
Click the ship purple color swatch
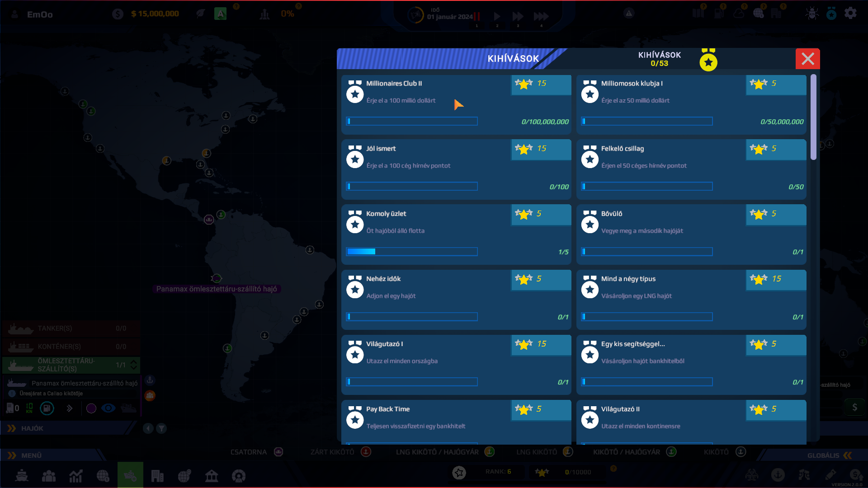click(x=91, y=408)
